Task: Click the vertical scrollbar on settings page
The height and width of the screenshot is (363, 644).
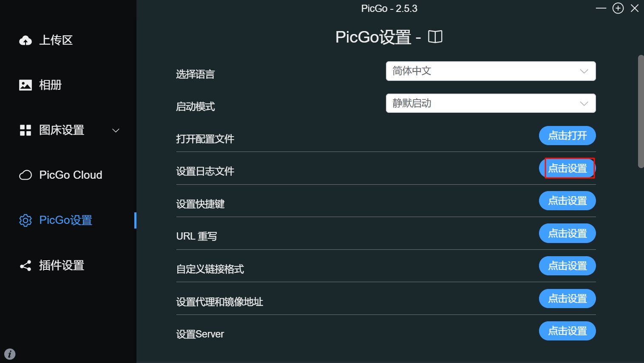Action: tap(641, 111)
